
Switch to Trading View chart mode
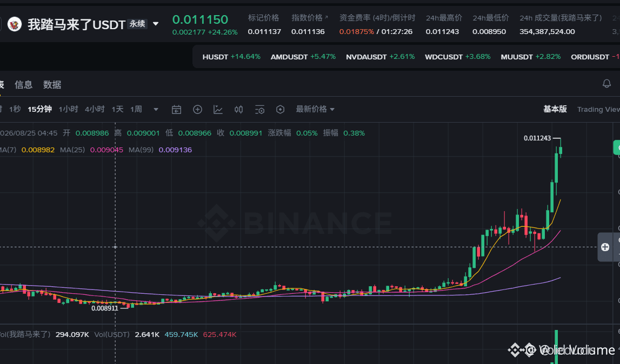[x=598, y=110]
